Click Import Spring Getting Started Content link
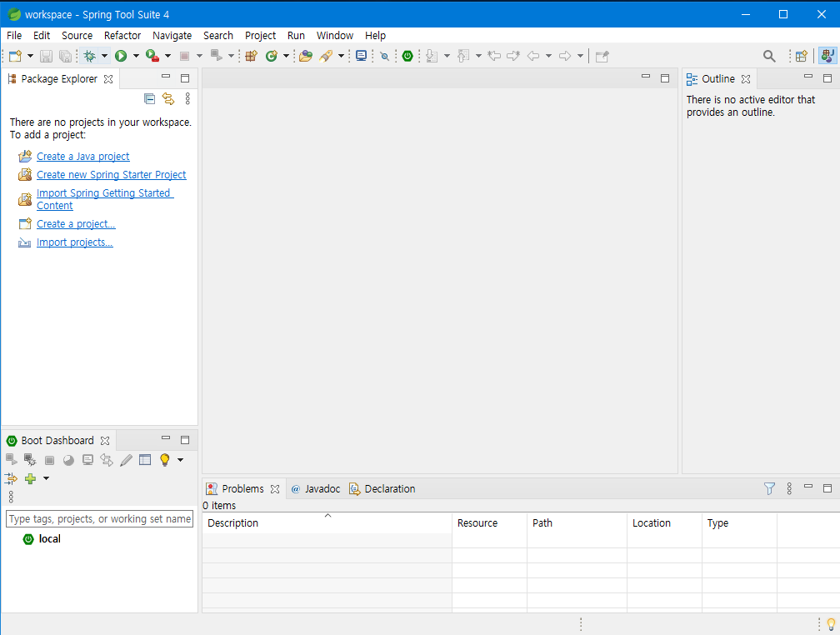The width and height of the screenshot is (840, 635). (105, 199)
